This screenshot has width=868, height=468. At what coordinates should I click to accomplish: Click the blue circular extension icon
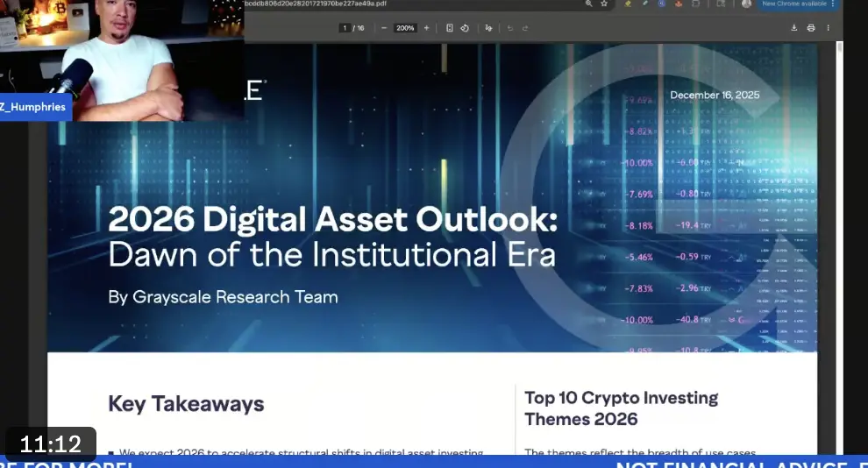pos(661,4)
